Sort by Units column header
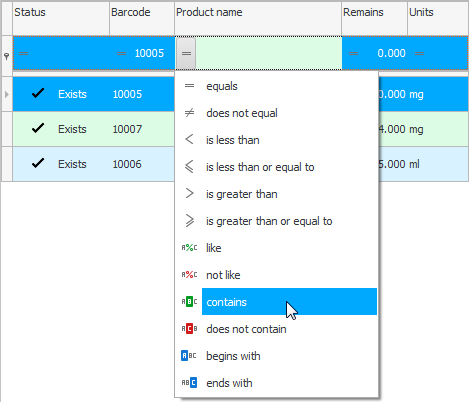 (x=438, y=18)
